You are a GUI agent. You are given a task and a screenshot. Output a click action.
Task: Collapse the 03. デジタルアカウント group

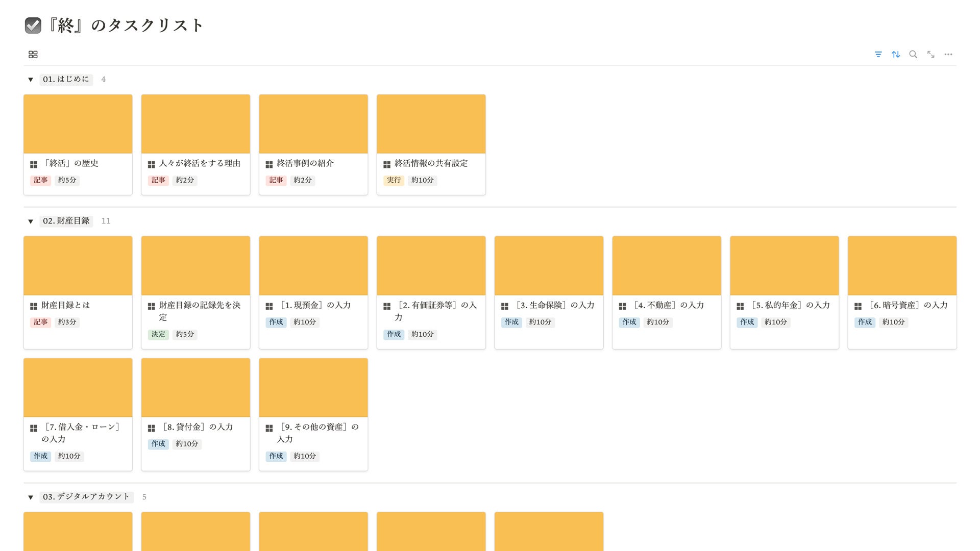31,497
